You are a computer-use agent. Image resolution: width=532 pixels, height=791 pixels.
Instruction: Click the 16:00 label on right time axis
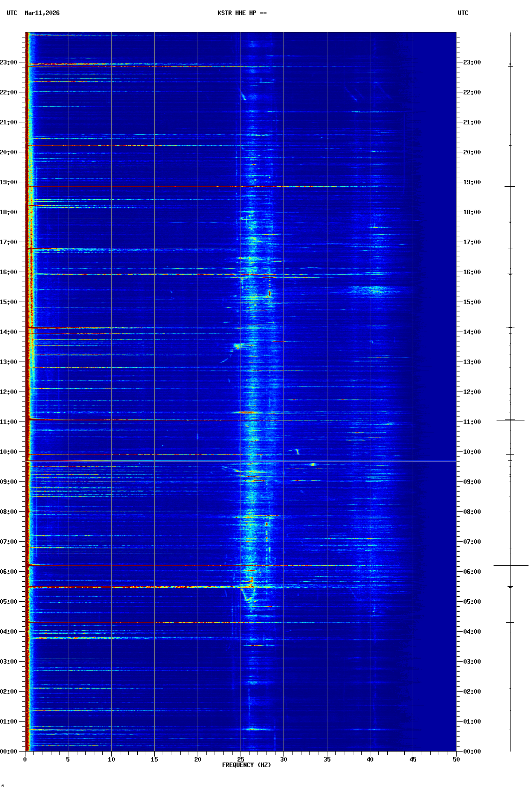click(x=472, y=272)
